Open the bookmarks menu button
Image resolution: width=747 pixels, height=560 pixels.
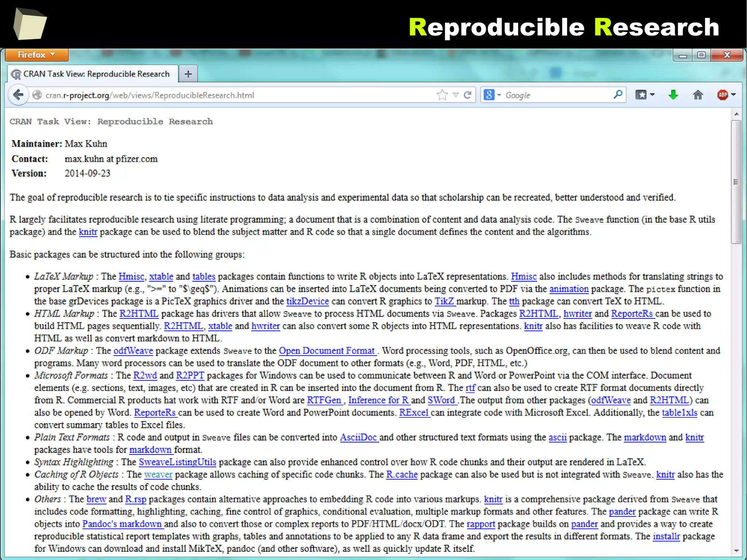click(645, 95)
